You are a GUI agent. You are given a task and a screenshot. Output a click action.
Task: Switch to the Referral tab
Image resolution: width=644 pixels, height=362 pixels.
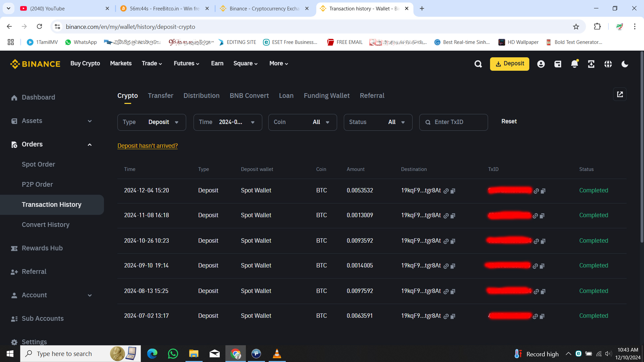[x=372, y=96]
